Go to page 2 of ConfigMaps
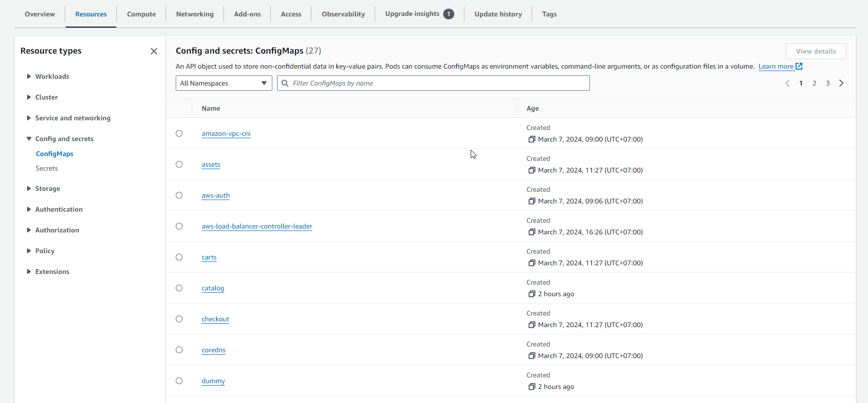This screenshot has width=868, height=403. click(814, 83)
